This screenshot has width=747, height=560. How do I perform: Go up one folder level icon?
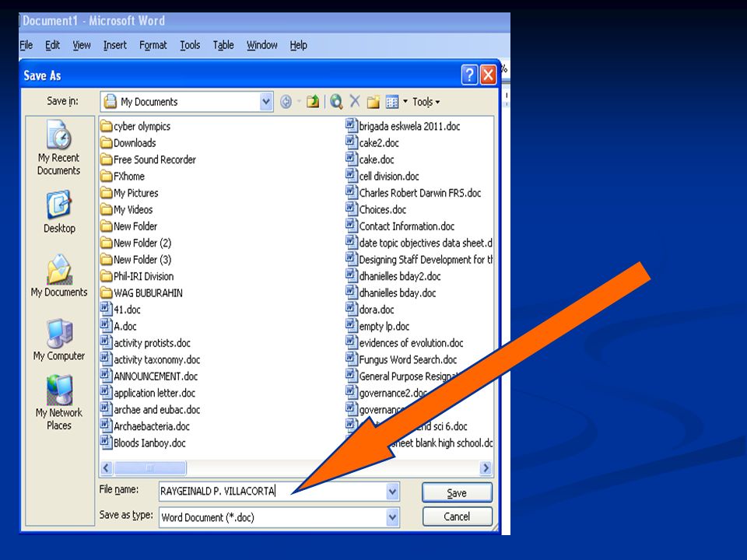pos(313,101)
